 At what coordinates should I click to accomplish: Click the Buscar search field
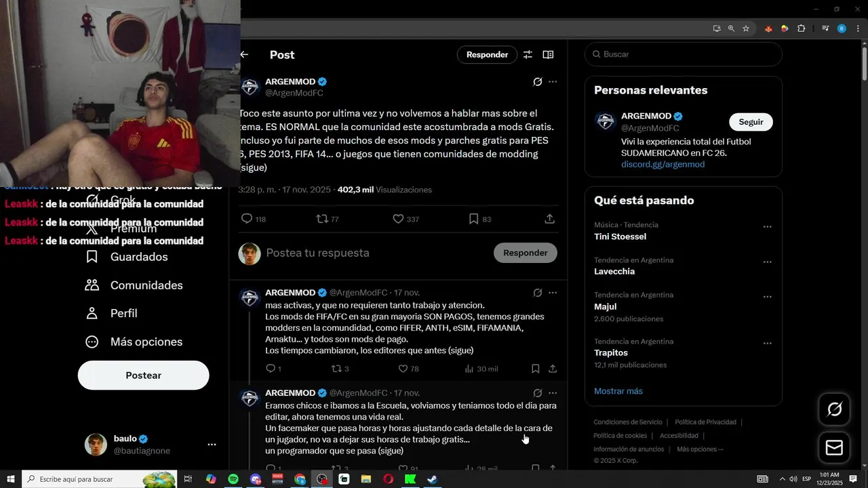click(x=683, y=54)
